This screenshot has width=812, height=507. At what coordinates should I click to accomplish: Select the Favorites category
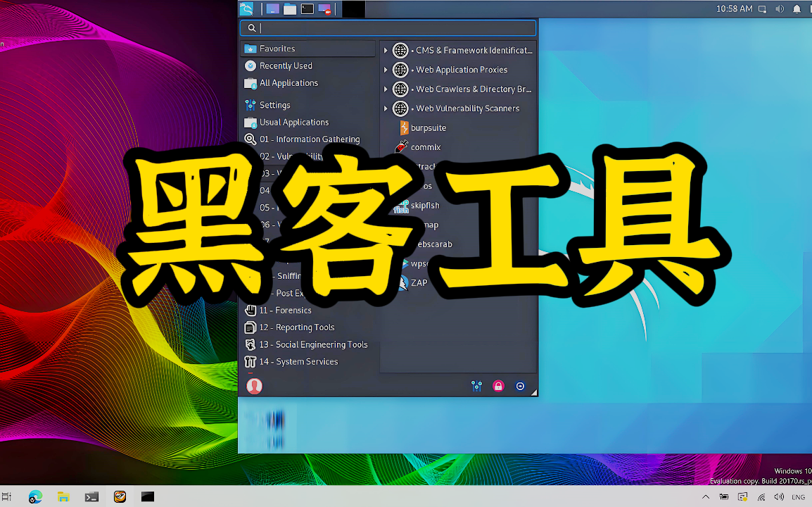(308, 48)
